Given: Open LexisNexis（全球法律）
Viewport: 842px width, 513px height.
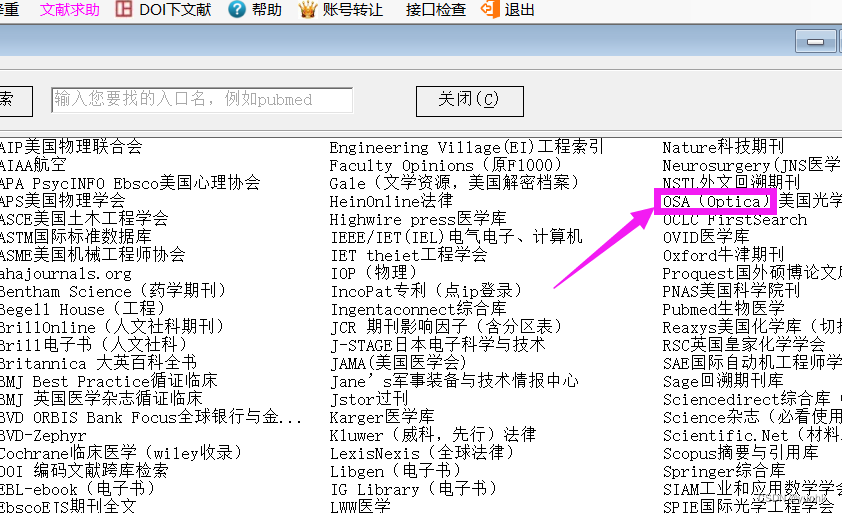Looking at the screenshot, I should [423, 453].
